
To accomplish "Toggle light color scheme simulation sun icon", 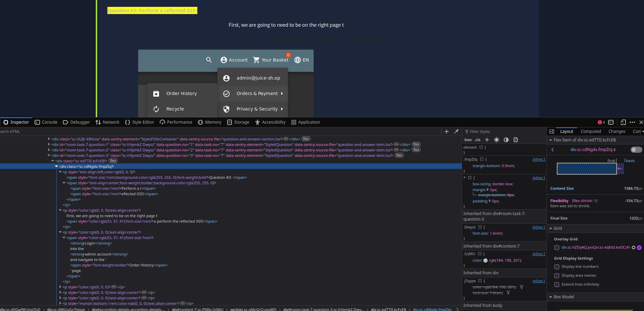I will (x=497, y=140).
